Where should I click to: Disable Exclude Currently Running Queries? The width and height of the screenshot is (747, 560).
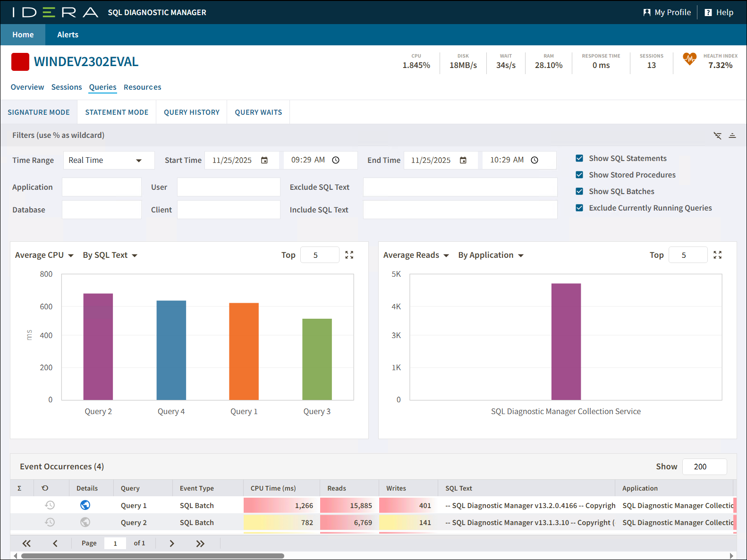point(579,208)
